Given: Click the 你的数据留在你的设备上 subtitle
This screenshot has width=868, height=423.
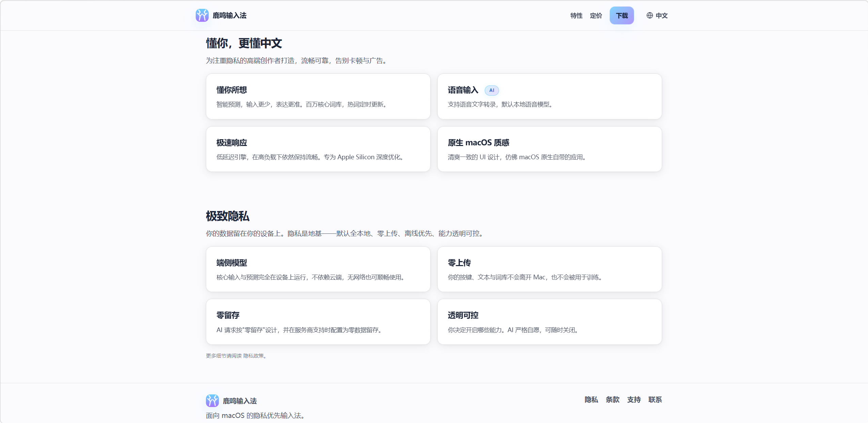Looking at the screenshot, I should tap(345, 233).
